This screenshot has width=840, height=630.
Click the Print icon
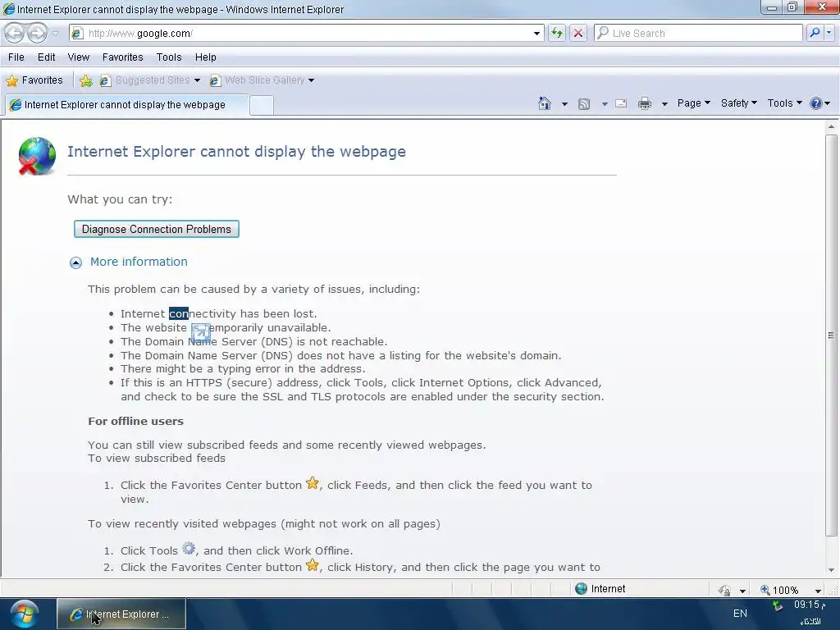[x=645, y=104]
